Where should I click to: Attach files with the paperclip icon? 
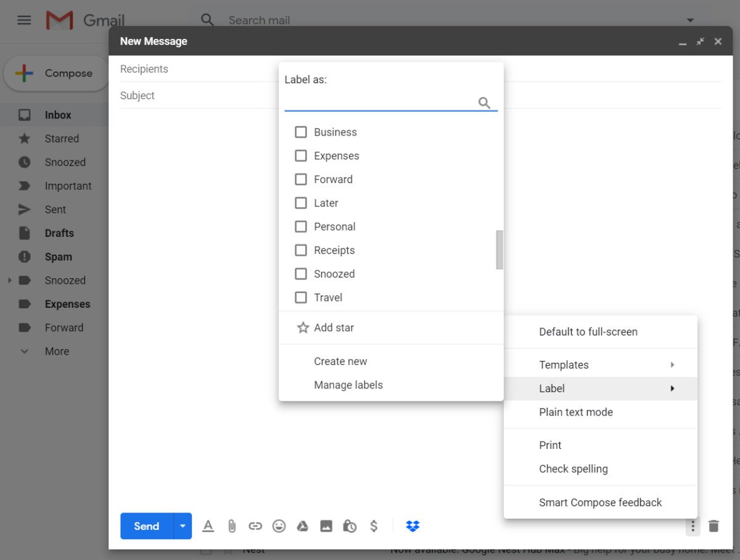tap(232, 526)
